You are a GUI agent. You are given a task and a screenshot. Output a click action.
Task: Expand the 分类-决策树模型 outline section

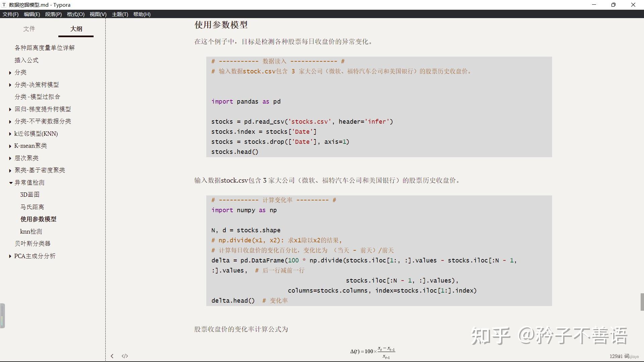coord(10,85)
